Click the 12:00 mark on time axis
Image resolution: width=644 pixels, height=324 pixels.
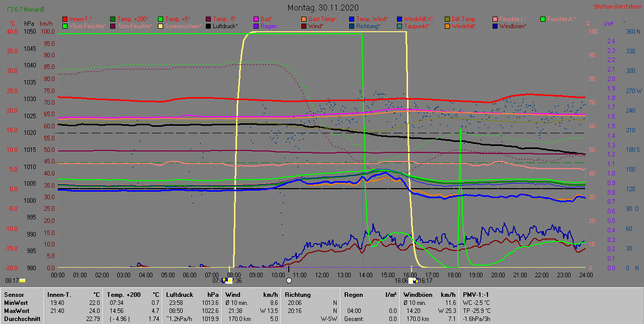point(321,275)
